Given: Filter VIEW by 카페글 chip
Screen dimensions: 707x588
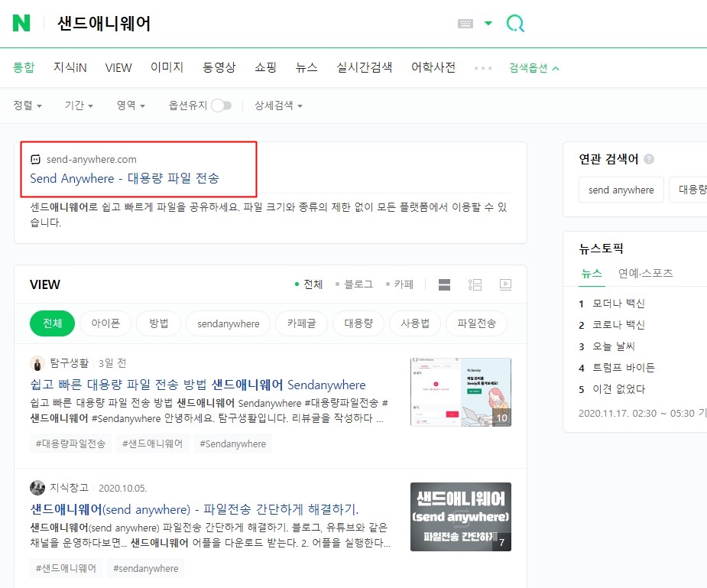Looking at the screenshot, I should click(302, 323).
